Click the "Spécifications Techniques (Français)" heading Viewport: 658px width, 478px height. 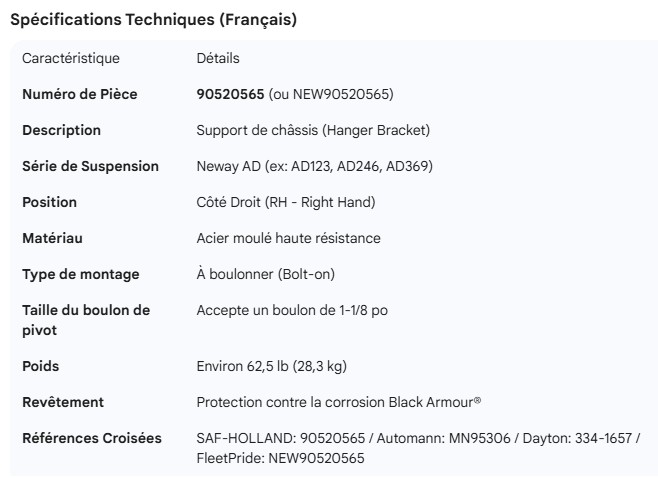(x=153, y=20)
